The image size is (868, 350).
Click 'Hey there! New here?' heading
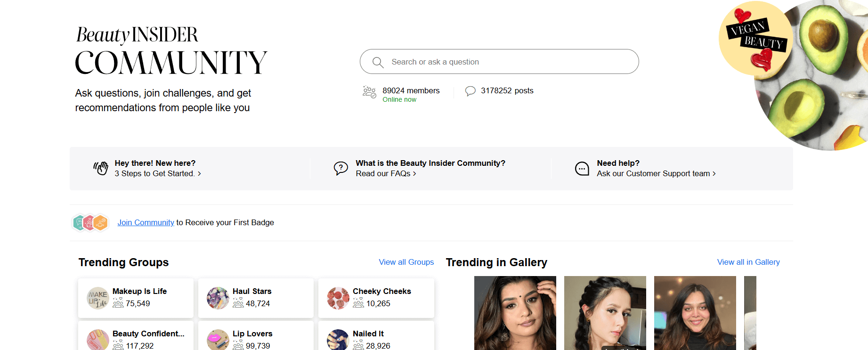coord(155,163)
